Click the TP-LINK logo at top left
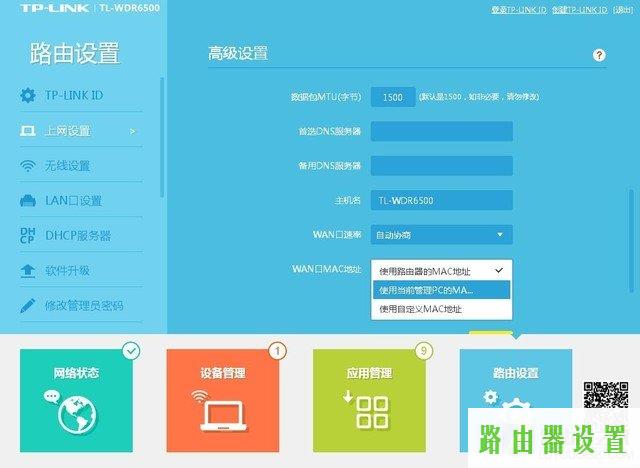640x468 pixels. coord(55,8)
